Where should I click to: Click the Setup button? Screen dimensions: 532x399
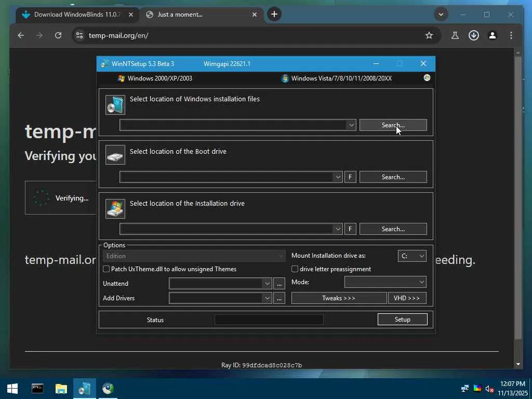402,320
